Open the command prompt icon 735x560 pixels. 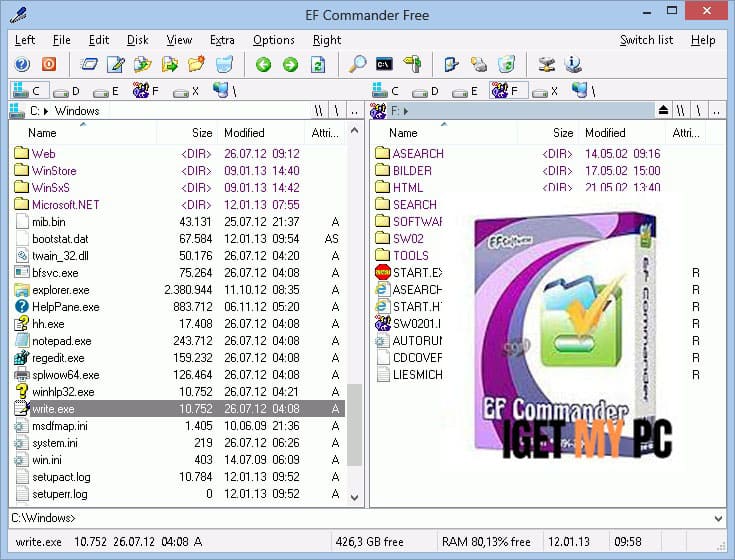tap(384, 64)
